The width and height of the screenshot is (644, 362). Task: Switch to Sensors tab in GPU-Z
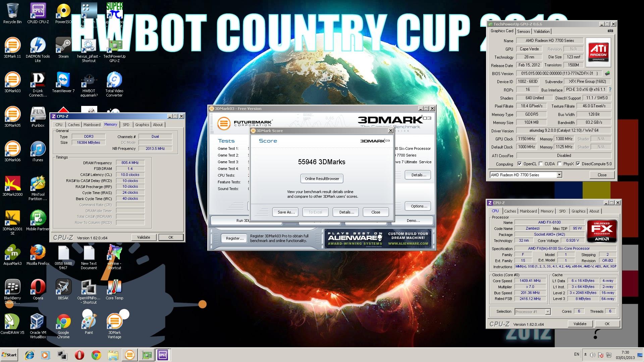coord(524,31)
